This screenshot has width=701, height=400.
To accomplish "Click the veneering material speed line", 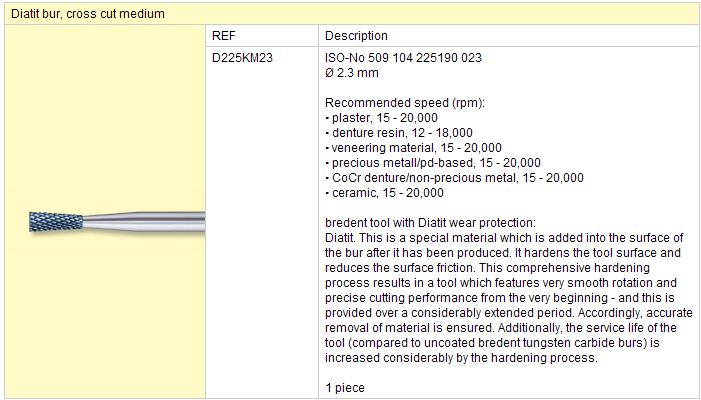I will coord(414,148).
